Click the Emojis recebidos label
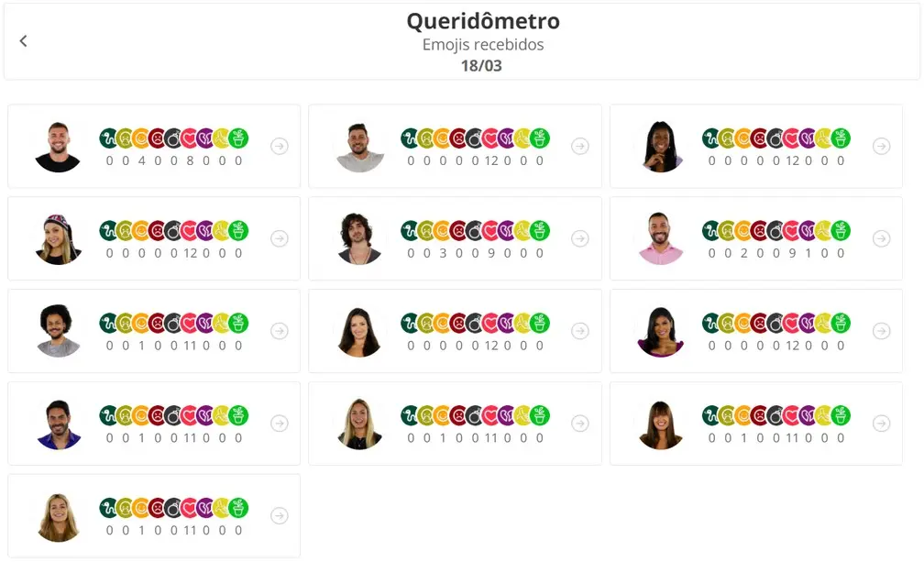The image size is (924, 562). coord(482,43)
